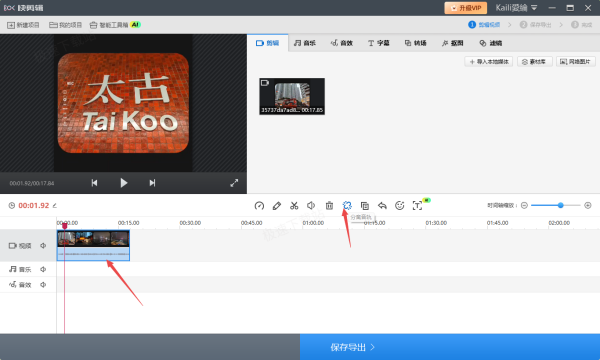Click the copy clip icon
This screenshot has width=600, height=360.
[365, 206]
